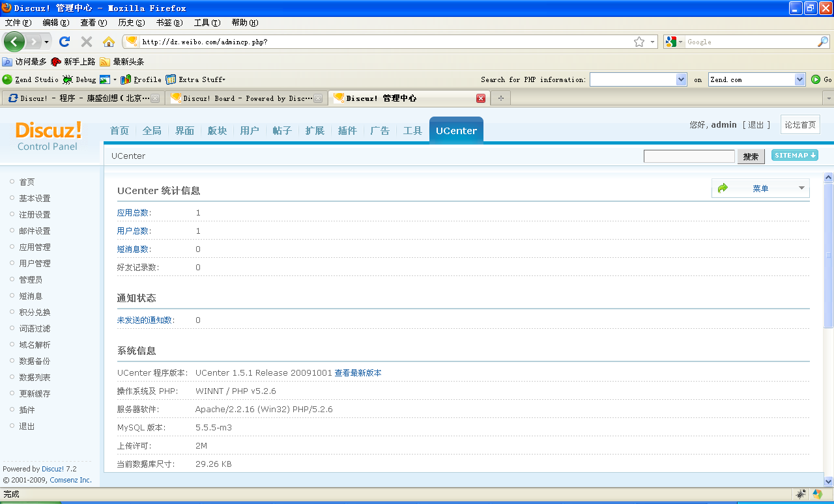834x504 pixels.
Task: Open the list all tabs dropdown
Action: (828, 98)
